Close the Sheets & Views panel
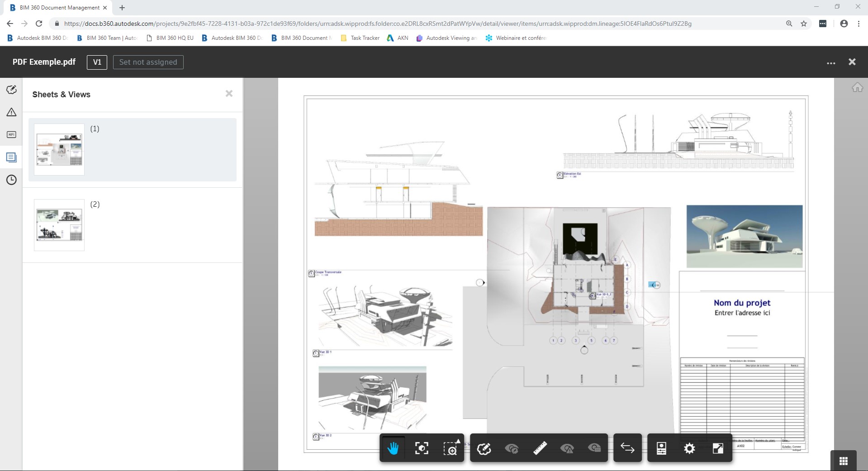868x471 pixels. 229,94
